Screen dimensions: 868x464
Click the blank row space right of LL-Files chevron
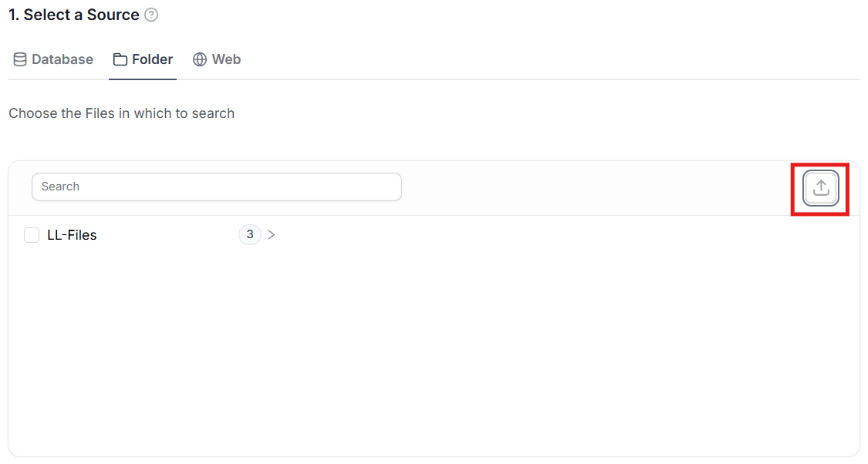(x=540, y=235)
